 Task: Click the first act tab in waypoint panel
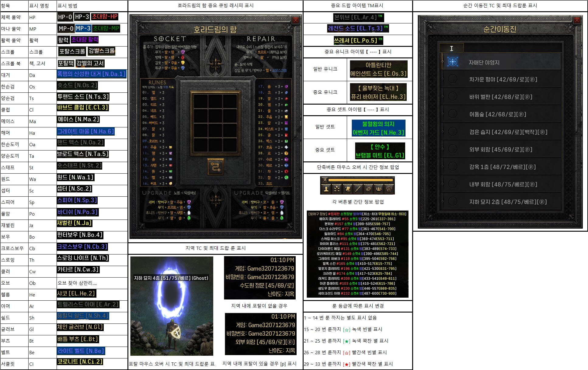[451, 48]
